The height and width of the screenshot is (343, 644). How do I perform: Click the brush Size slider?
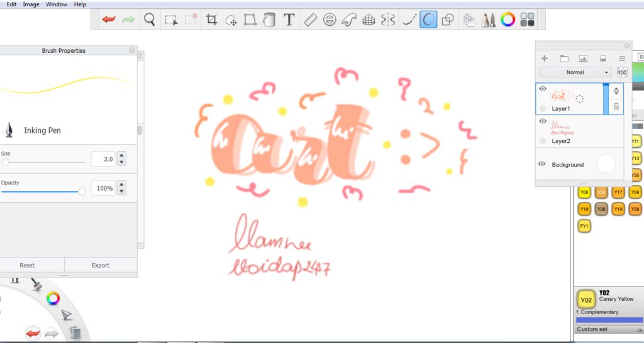(43, 162)
